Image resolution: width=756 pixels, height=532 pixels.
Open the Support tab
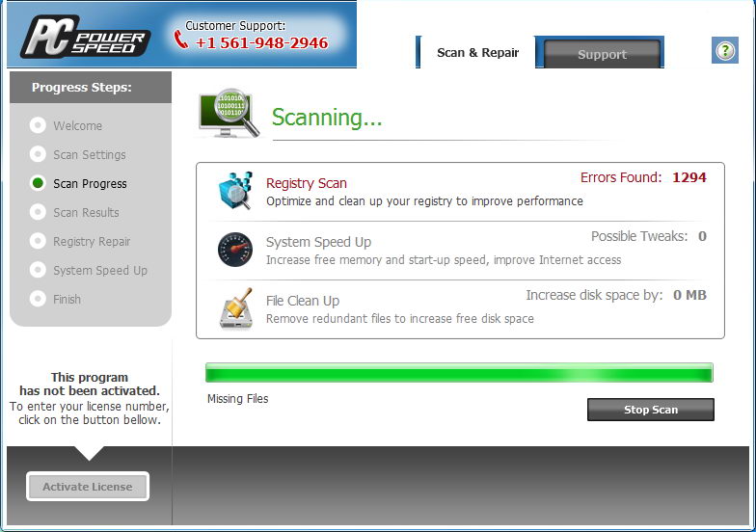pyautogui.click(x=602, y=54)
